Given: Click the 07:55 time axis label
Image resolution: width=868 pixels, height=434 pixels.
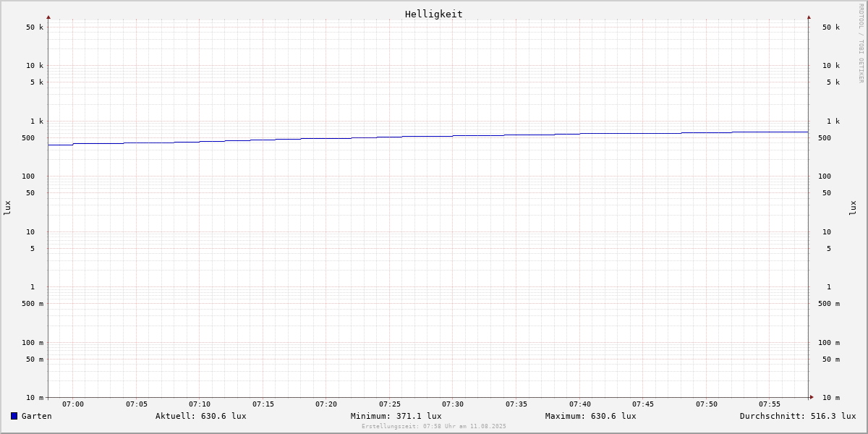Looking at the screenshot, I should coord(770,404).
